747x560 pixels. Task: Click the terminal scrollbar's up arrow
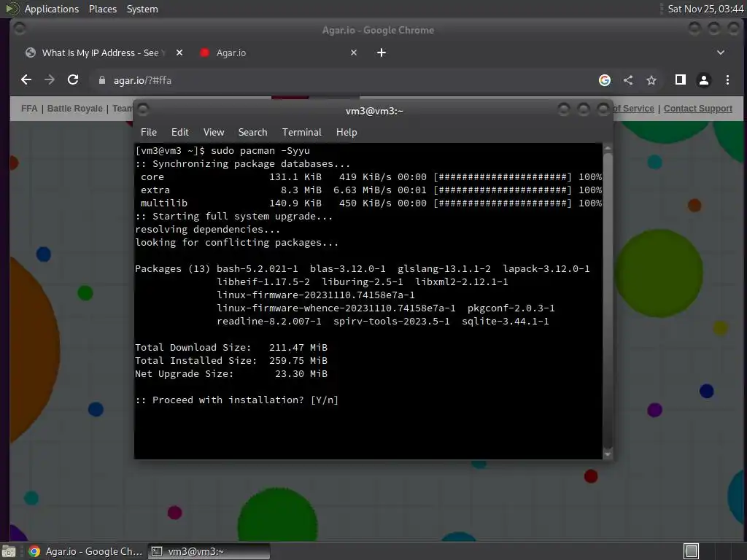coord(608,149)
